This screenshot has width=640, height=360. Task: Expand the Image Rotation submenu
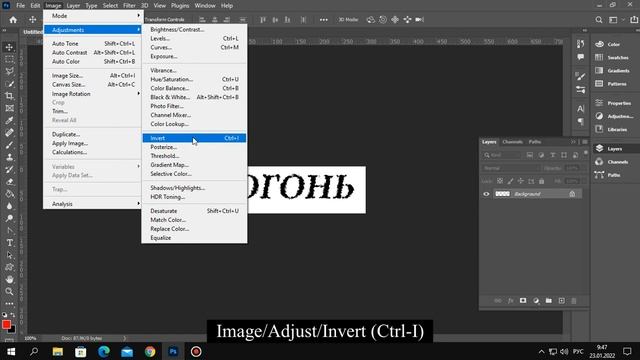pos(92,93)
